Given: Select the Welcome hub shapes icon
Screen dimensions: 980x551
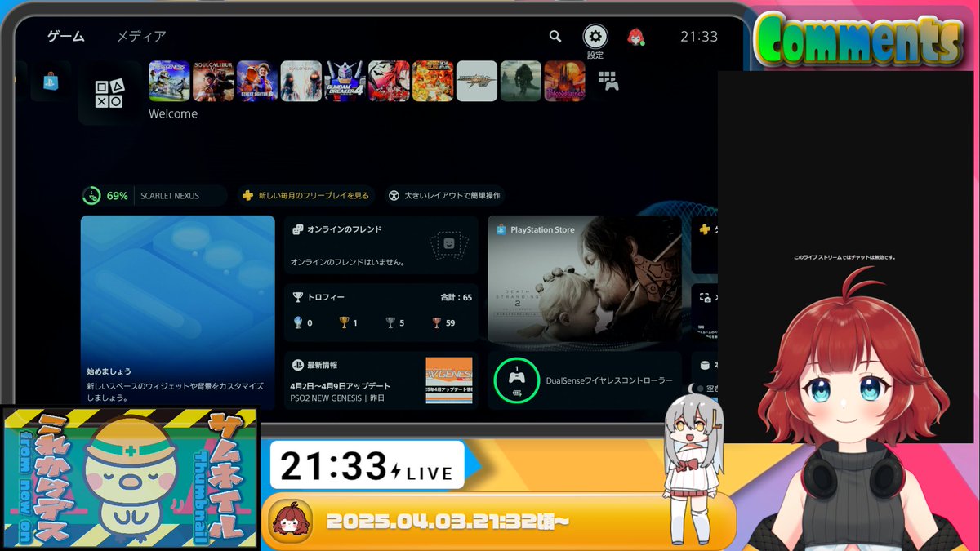Looking at the screenshot, I should 109,93.
